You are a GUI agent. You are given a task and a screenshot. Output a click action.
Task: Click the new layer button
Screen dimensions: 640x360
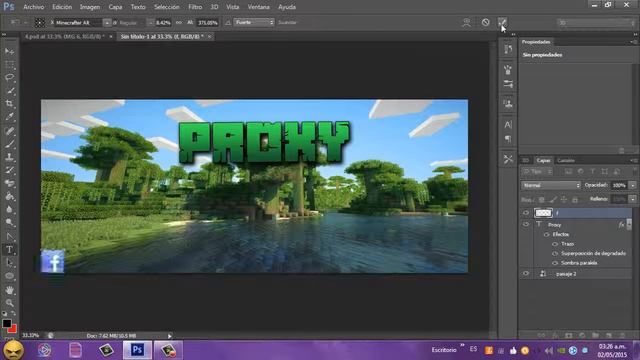(609, 335)
